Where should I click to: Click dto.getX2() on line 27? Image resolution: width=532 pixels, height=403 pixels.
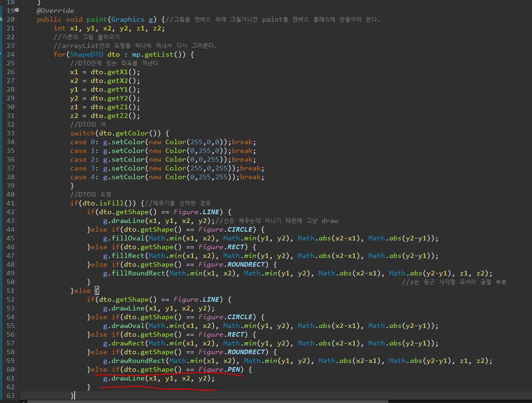[x=114, y=81]
